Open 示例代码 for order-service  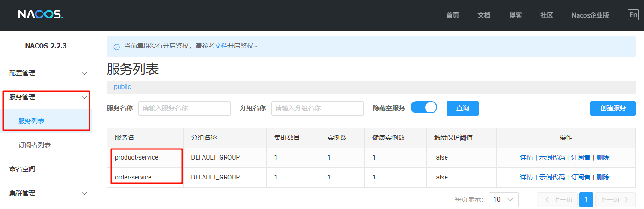coord(552,177)
